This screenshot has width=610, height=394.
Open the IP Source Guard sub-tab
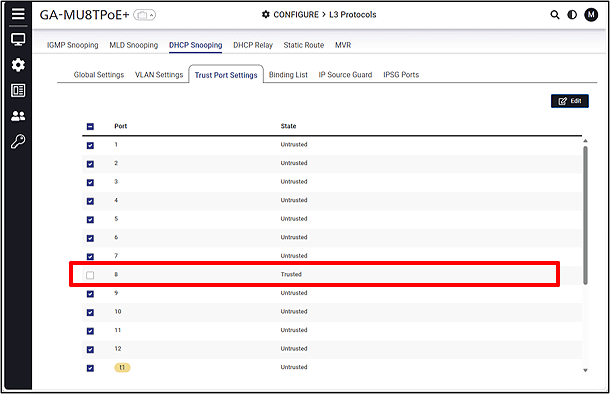(x=345, y=75)
